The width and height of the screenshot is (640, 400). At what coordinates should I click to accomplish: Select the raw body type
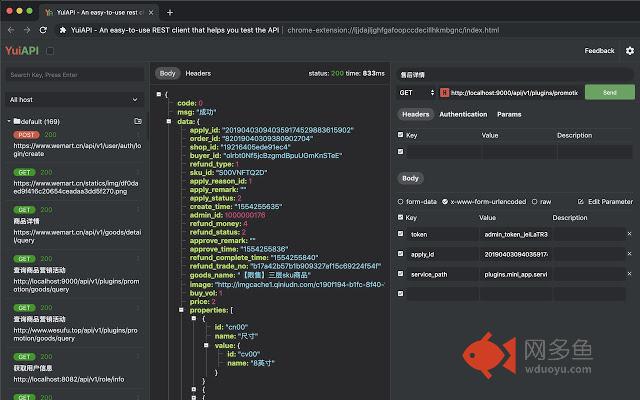(533, 201)
